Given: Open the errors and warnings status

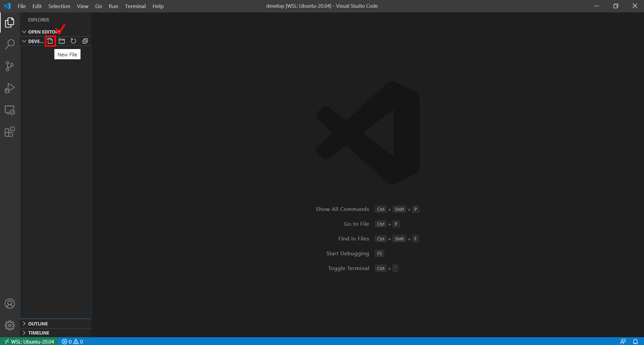Looking at the screenshot, I should 72,341.
